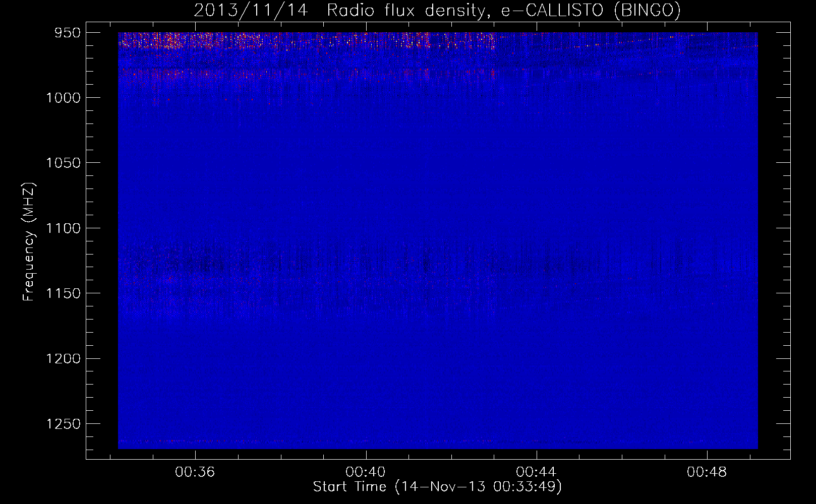Image resolution: width=816 pixels, height=504 pixels.
Task: Click the 'Frequency (MHZ)' axis label
Action: pos(29,242)
